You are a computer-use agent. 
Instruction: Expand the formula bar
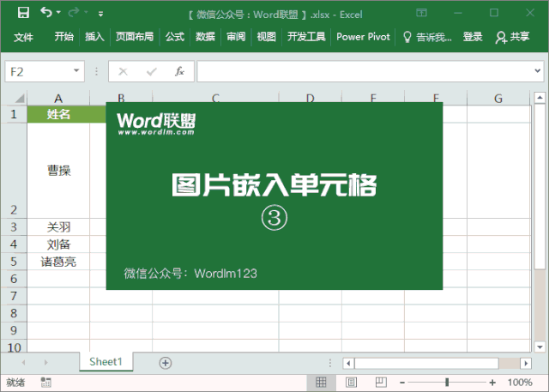538,71
